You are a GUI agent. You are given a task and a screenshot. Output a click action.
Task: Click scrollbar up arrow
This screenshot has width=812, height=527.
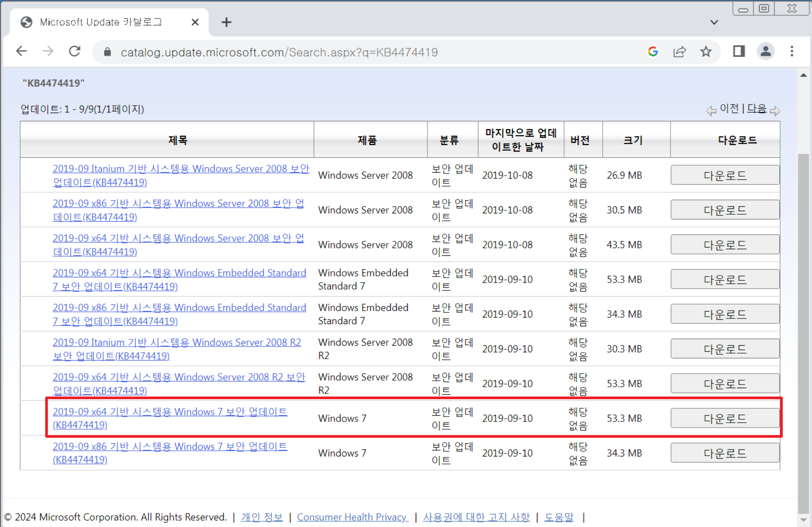803,75
